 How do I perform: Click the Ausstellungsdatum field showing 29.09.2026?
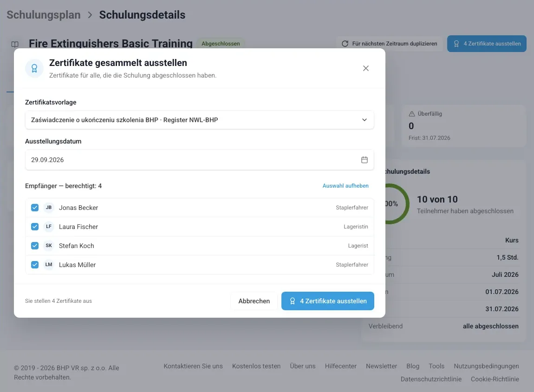(x=200, y=160)
